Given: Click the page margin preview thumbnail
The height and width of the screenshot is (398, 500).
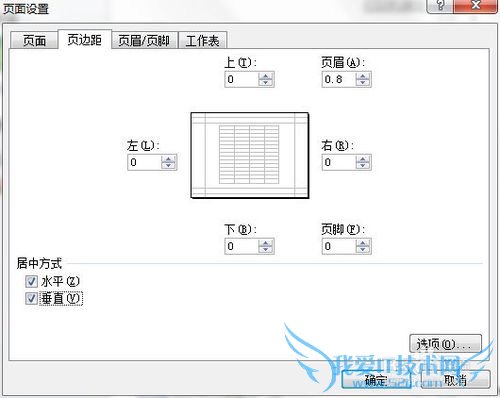Looking at the screenshot, I should (x=250, y=155).
